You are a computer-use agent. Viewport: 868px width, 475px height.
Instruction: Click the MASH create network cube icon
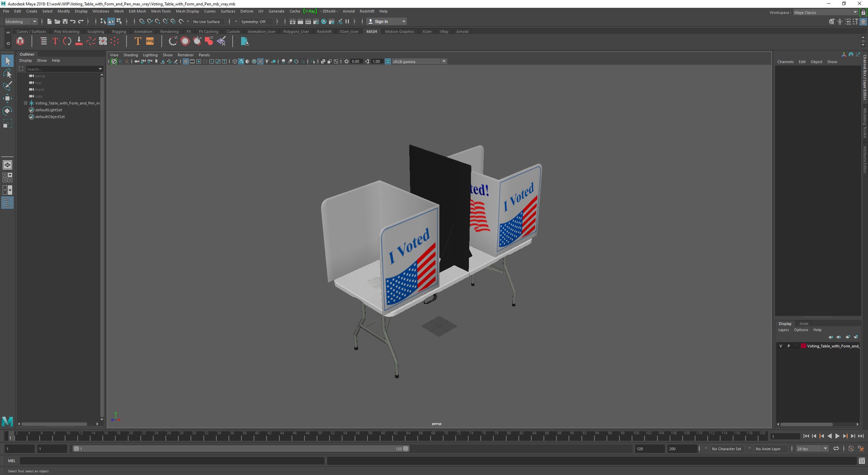20,41
